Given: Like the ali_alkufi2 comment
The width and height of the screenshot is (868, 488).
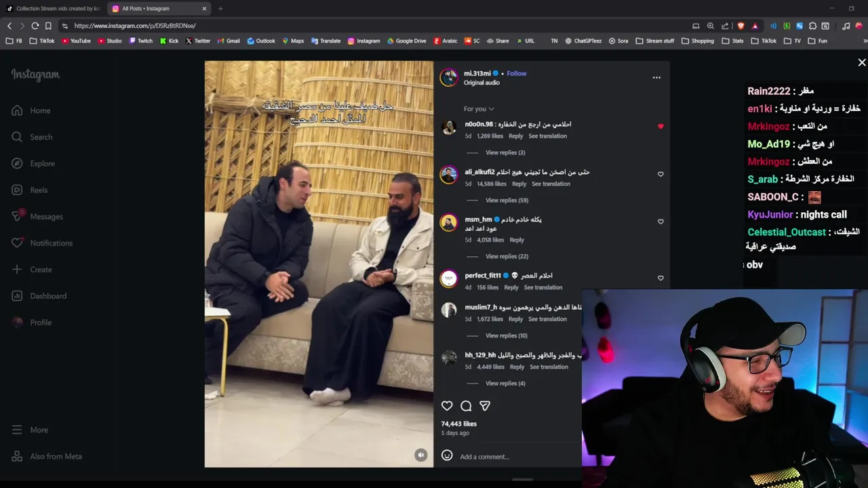Looking at the screenshot, I should (x=660, y=174).
